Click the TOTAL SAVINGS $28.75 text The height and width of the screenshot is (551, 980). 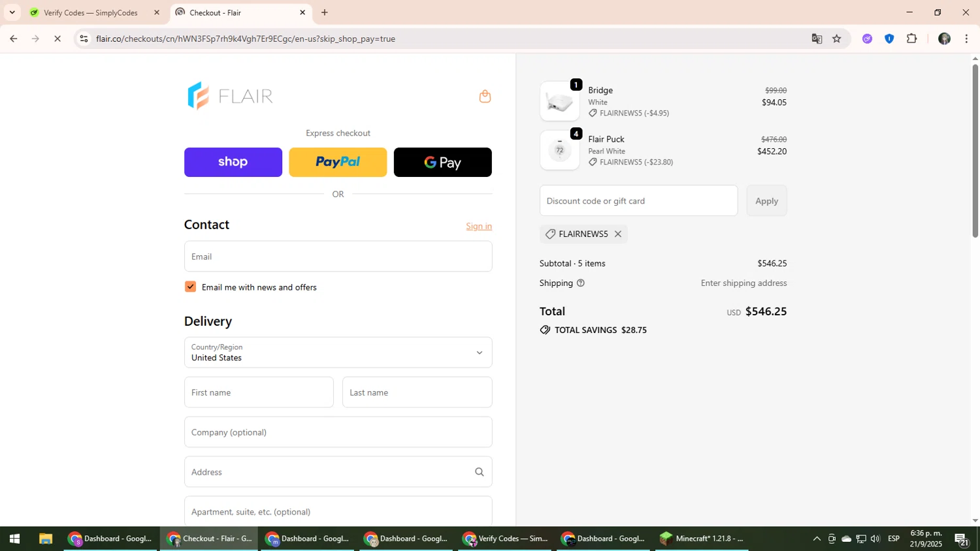tap(600, 330)
